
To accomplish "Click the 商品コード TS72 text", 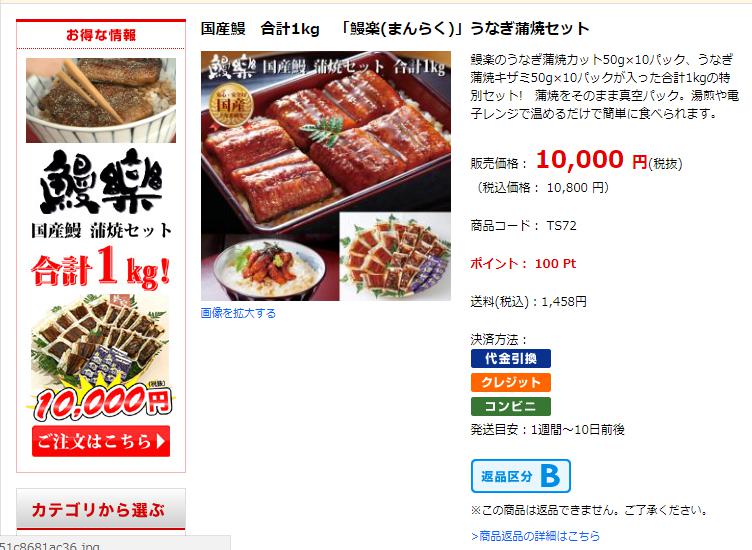I will (523, 225).
